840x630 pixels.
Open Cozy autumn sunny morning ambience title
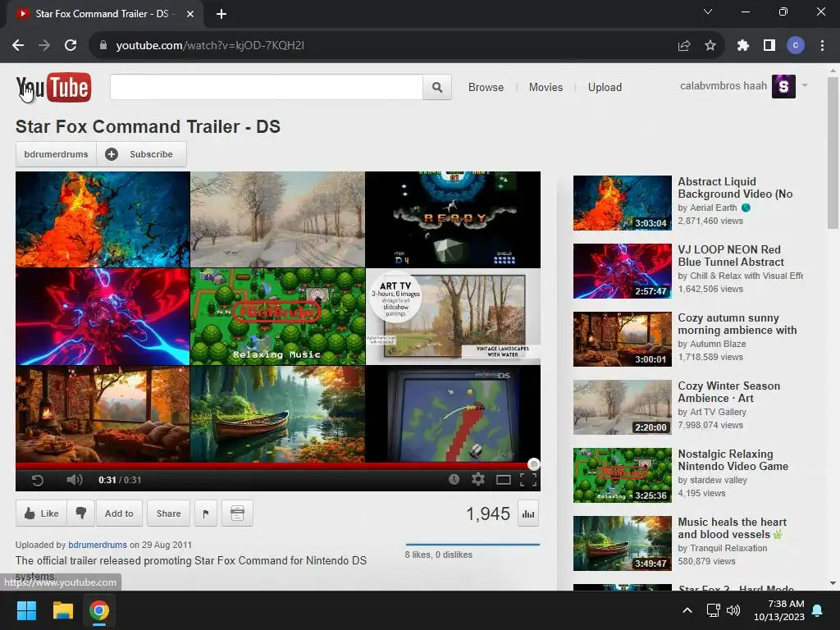(737, 324)
